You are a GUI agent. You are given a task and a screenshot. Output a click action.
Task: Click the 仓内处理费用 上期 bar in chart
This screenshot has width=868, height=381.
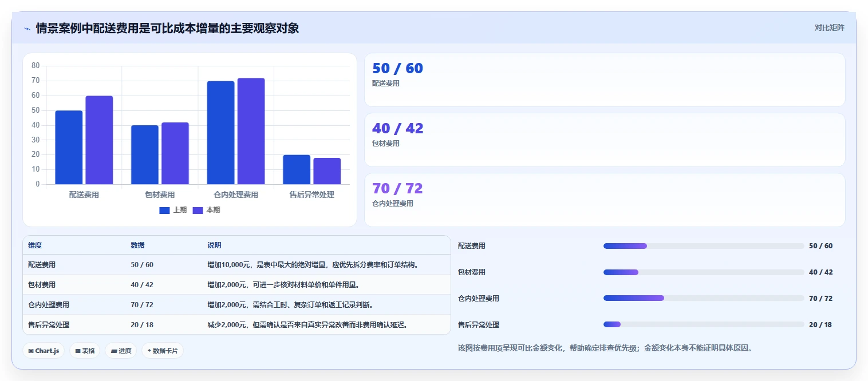220,133
